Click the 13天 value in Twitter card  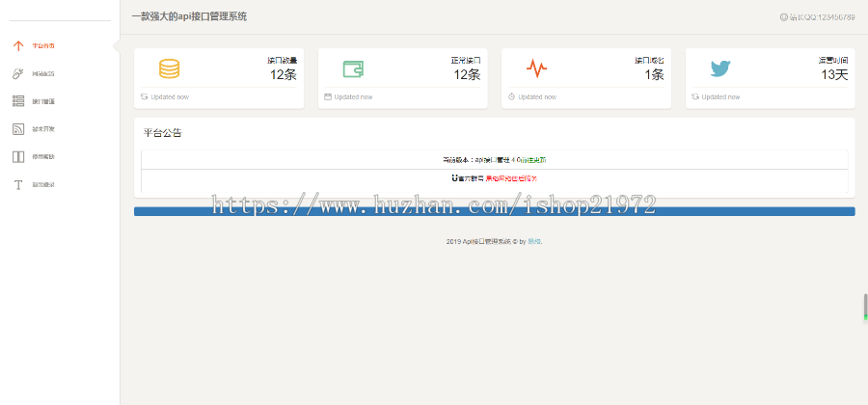tap(835, 74)
